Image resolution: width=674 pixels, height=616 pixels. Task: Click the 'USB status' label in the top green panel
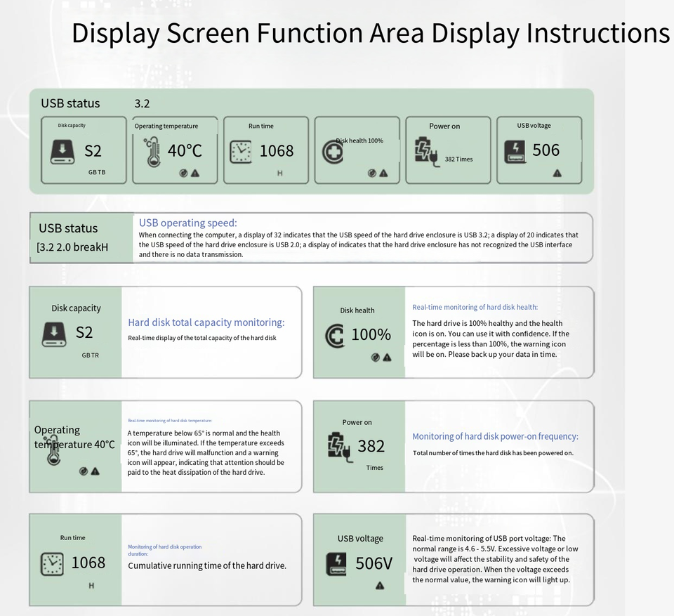[x=70, y=103]
